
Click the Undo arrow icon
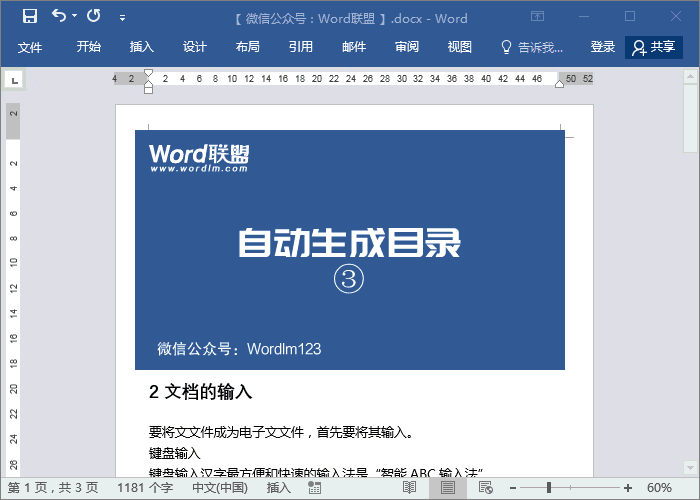click(x=59, y=16)
